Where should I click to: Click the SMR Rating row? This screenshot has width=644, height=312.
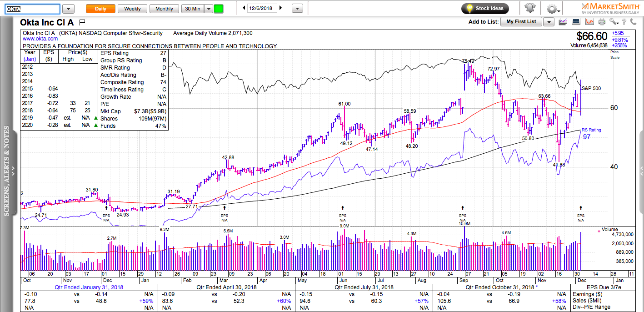click(133, 68)
